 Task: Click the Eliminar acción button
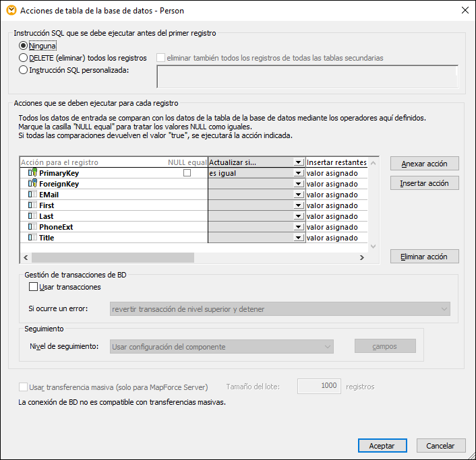(x=424, y=257)
